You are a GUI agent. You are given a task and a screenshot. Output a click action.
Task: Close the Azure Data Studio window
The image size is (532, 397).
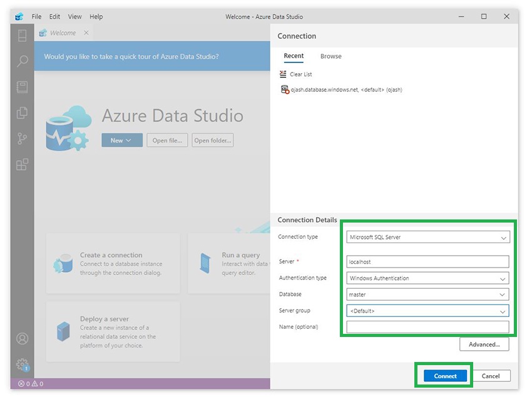click(506, 16)
